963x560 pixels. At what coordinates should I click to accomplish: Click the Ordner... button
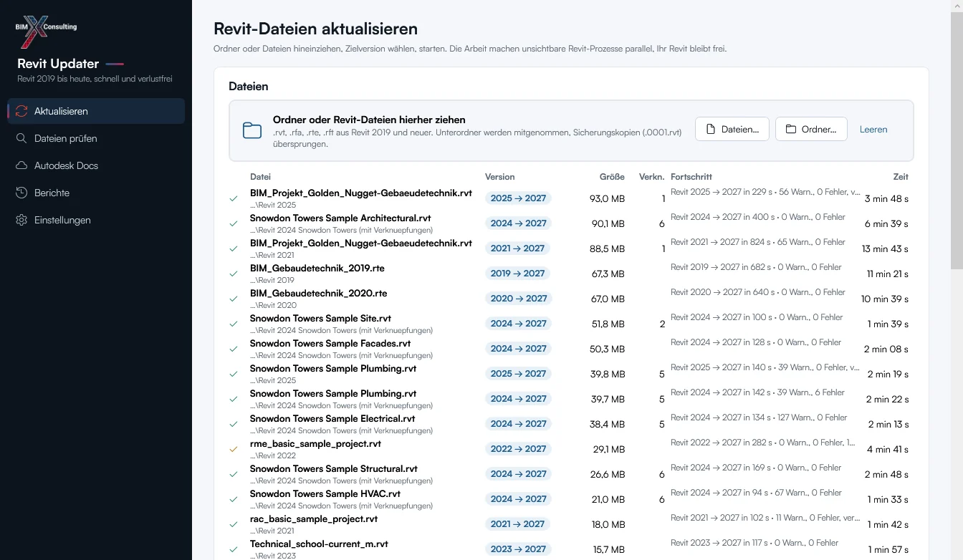[x=811, y=129]
